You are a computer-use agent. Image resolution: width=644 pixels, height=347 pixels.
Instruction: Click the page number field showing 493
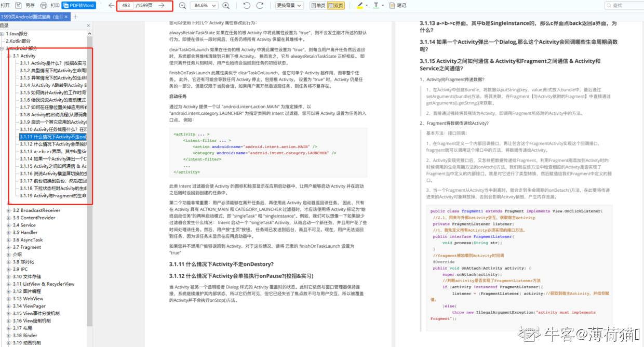coord(126,5)
